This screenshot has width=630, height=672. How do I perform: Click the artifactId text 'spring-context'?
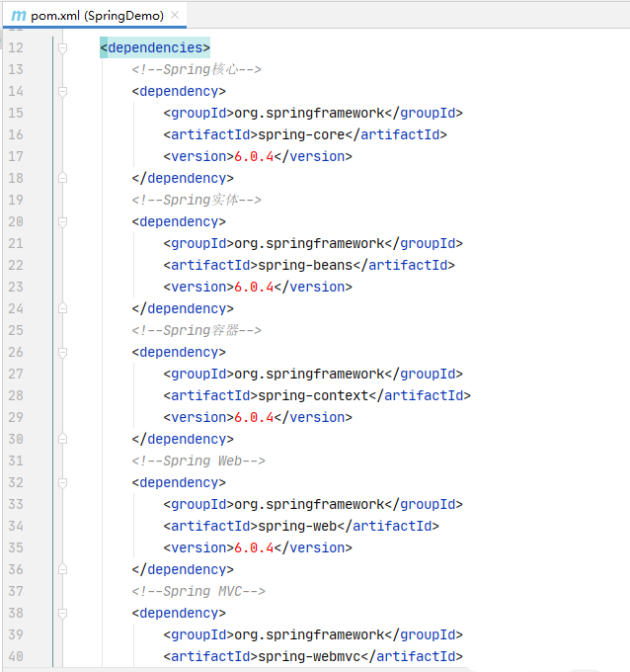313,395
